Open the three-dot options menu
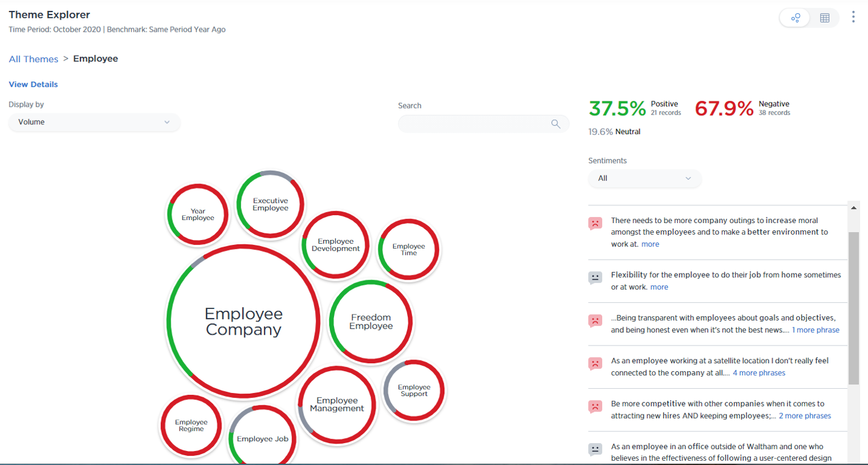The width and height of the screenshot is (868, 465). click(853, 17)
